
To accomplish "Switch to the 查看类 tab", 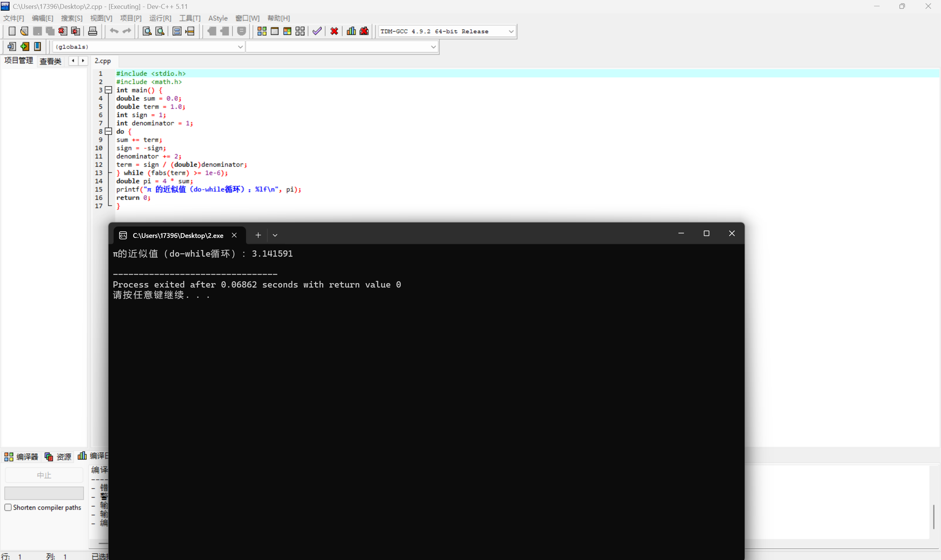I will 50,61.
